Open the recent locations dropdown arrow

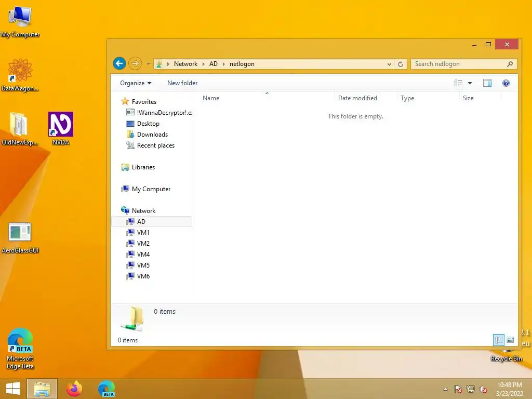[148, 64]
